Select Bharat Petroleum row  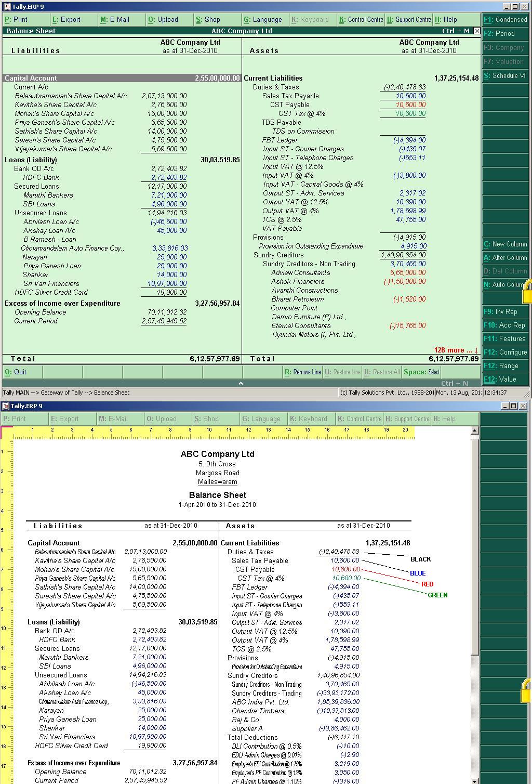(297, 299)
